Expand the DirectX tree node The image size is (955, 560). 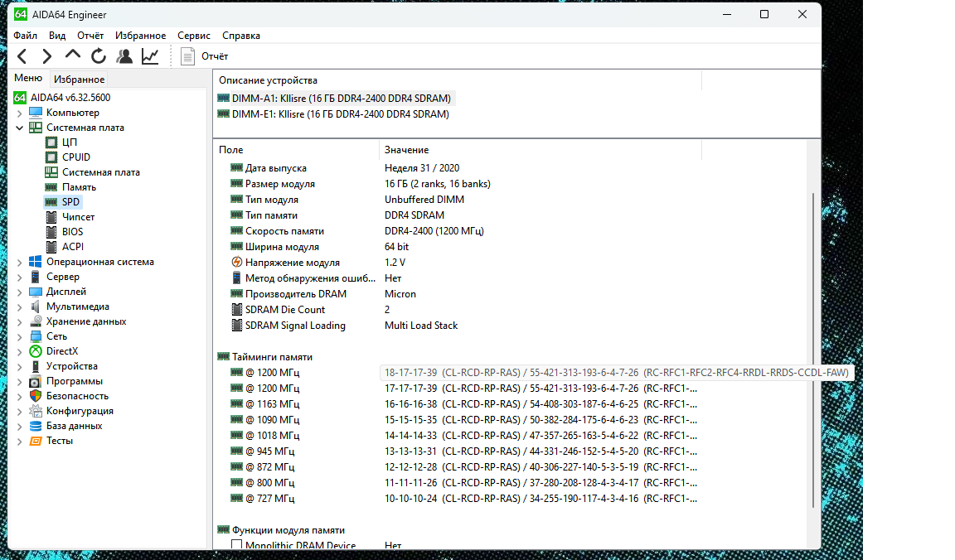(x=20, y=352)
